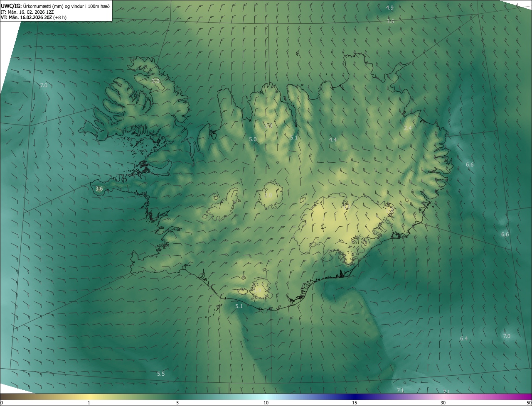Click the 30 tick on the color scale

click(443, 403)
